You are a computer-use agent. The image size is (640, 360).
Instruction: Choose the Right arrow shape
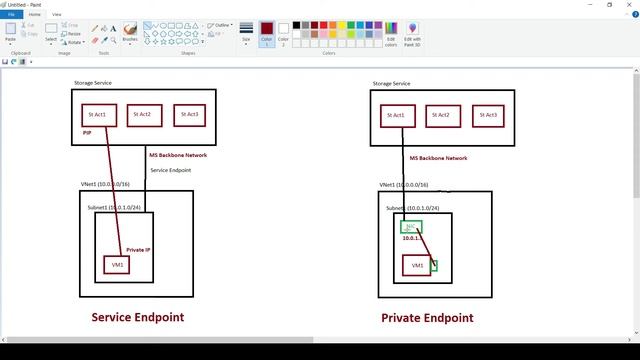[x=179, y=33]
